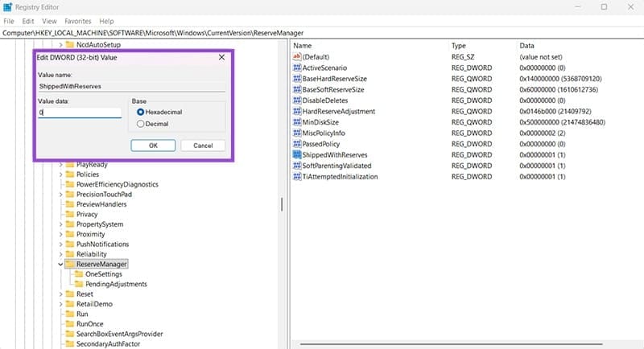The width and height of the screenshot is (644, 349).
Task: Click the Policies folder icon
Action: coord(70,174)
